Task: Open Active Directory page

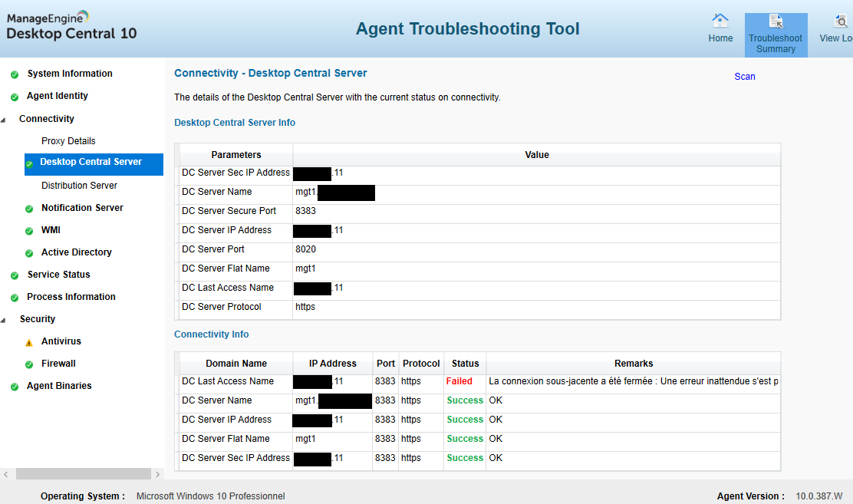Action: pos(76,252)
